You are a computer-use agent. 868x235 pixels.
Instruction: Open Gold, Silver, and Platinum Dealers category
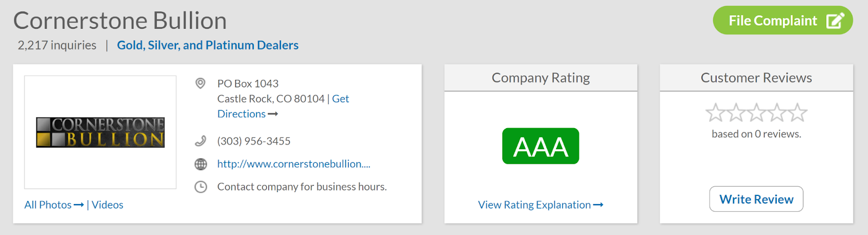[x=208, y=45]
